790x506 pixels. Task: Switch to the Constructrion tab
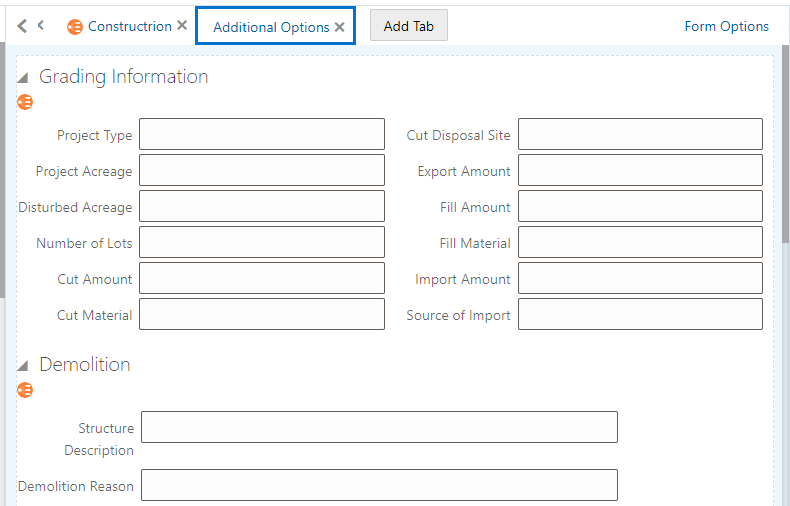[129, 26]
